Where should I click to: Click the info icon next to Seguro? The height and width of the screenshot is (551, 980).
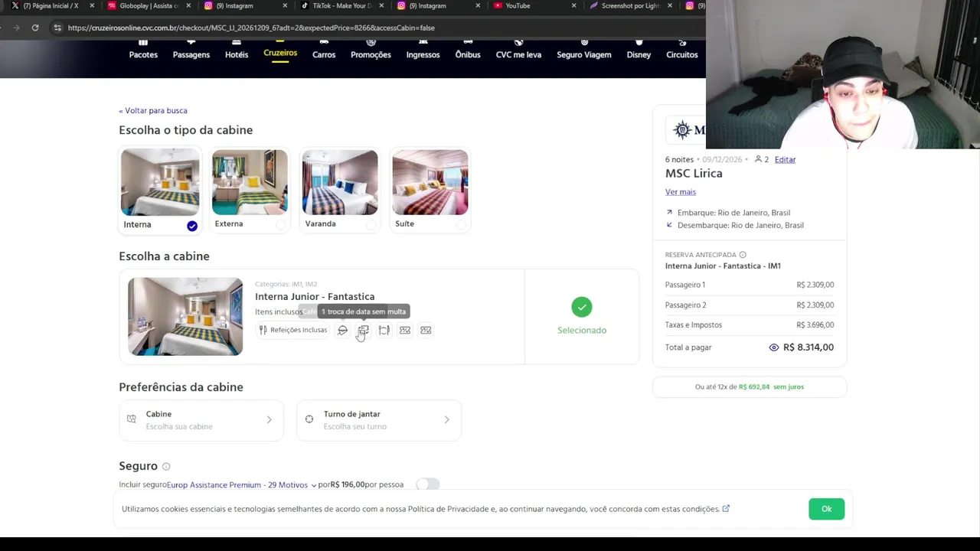click(166, 466)
